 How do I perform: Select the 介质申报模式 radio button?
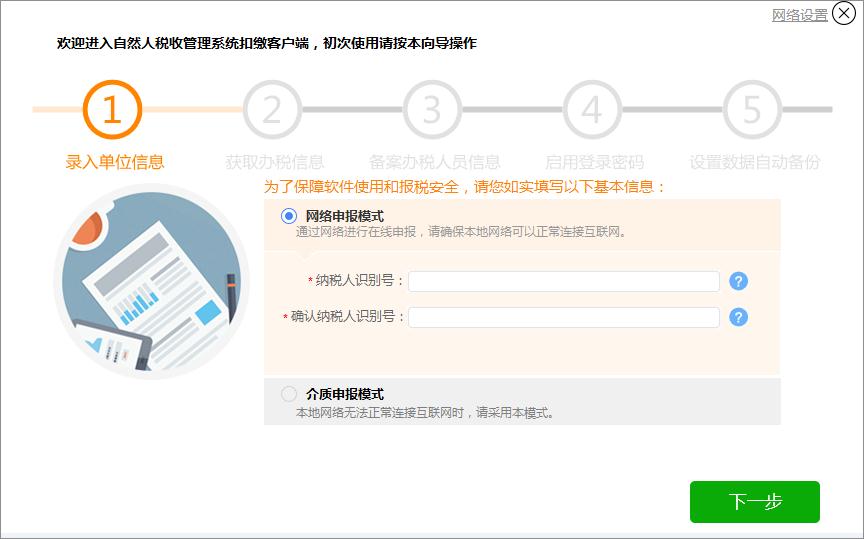tap(289, 394)
